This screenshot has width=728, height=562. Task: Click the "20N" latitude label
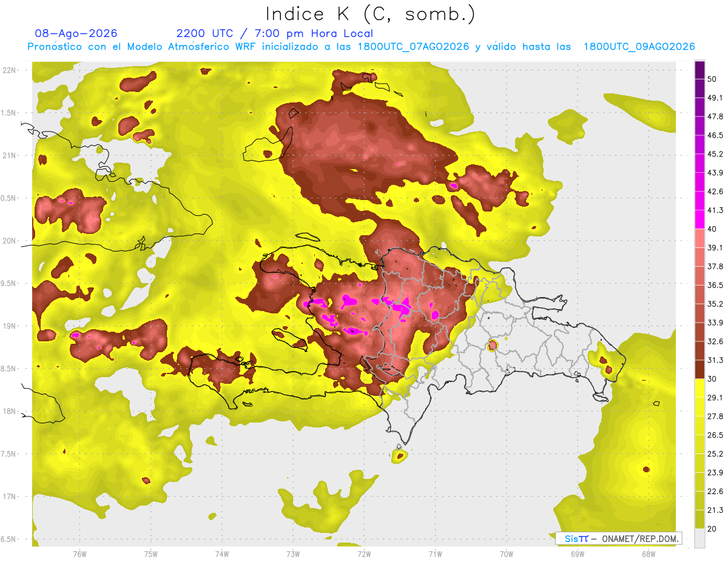[x=10, y=241]
